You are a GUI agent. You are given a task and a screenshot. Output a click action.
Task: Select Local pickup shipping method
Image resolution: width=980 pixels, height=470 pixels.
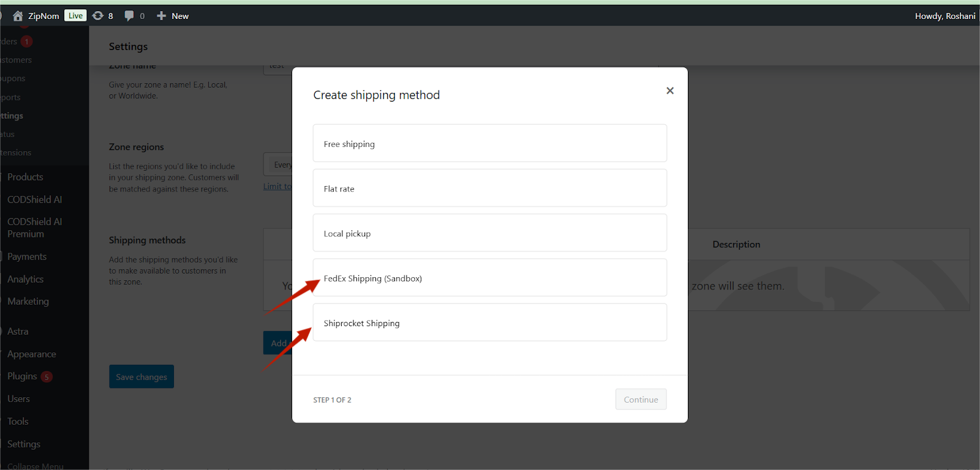[x=489, y=233]
